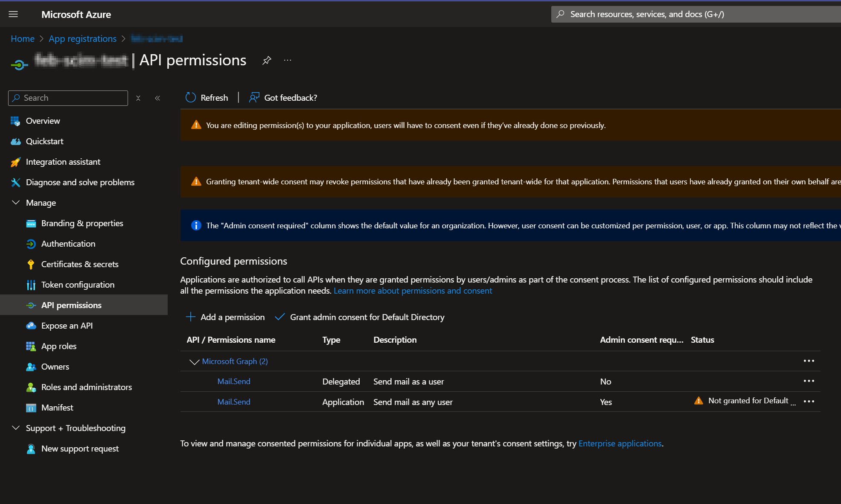Go to App registrations breadcrumb
Image resolution: width=841 pixels, height=504 pixels.
[x=82, y=38]
